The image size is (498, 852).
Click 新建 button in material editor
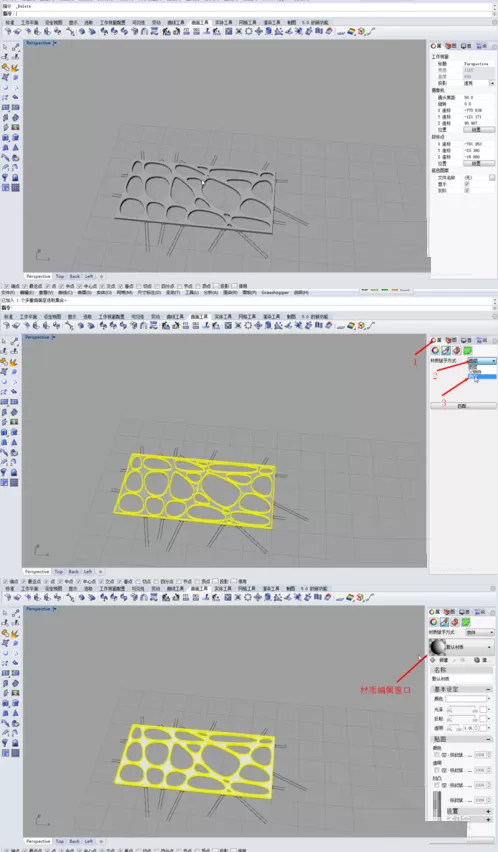click(440, 660)
